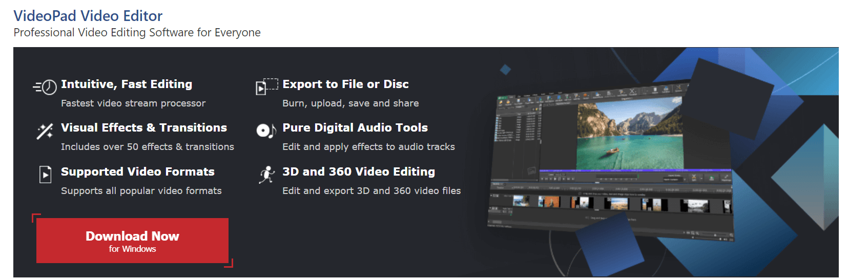Click the Pure Digital Audio Tools icon
The width and height of the screenshot is (868, 280).
[x=266, y=131]
